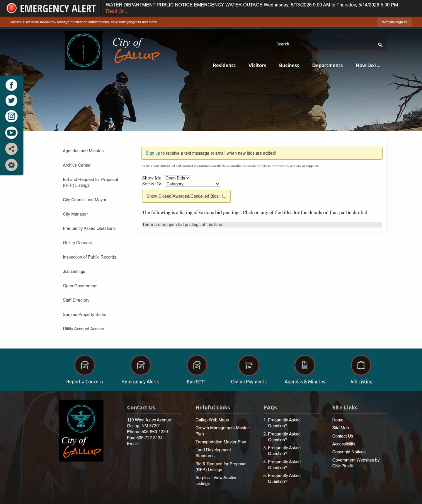Open Gallup Connect in side menu
The height and width of the screenshot is (504, 422).
tap(77, 243)
